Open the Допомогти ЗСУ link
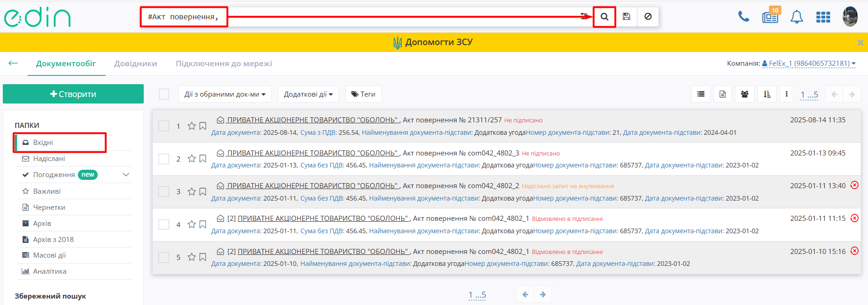Screen dimensions: 868x305 coord(433,42)
